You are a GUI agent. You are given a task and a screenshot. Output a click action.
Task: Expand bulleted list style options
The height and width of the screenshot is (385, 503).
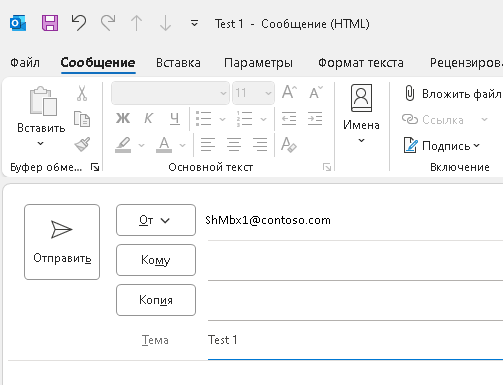[x=222, y=119]
